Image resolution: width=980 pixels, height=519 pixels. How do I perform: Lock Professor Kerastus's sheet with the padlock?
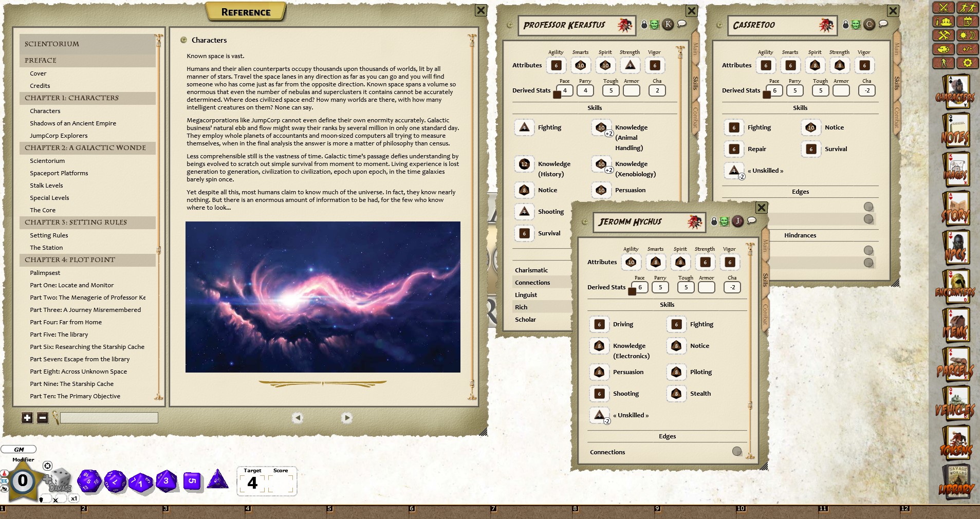(x=644, y=24)
